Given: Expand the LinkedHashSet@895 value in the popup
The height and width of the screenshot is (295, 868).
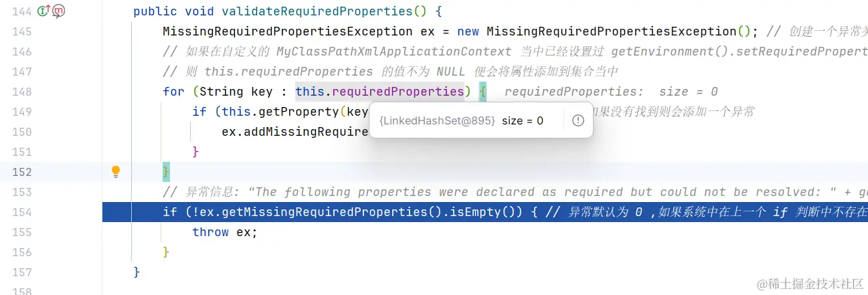Looking at the screenshot, I should [438, 120].
